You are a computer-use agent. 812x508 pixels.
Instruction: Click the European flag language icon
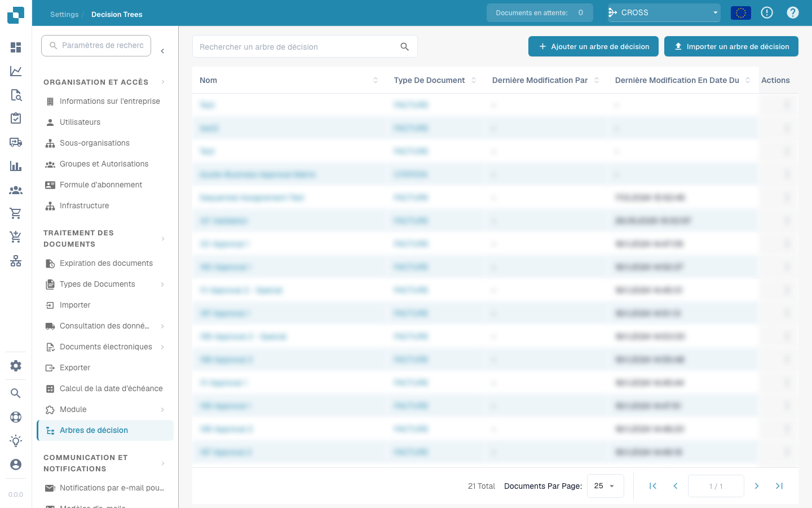click(x=741, y=12)
